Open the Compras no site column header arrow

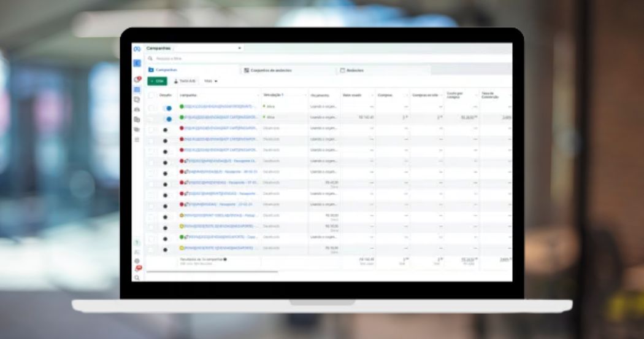coord(442,95)
